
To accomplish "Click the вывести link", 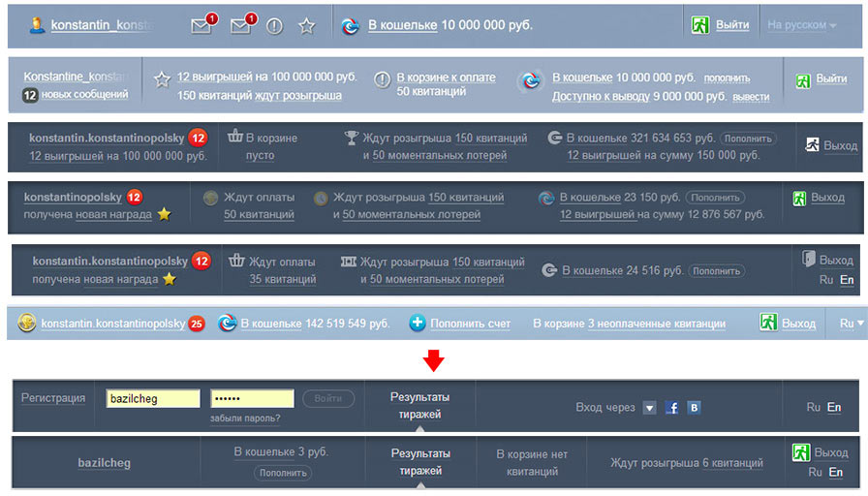I will 751,97.
